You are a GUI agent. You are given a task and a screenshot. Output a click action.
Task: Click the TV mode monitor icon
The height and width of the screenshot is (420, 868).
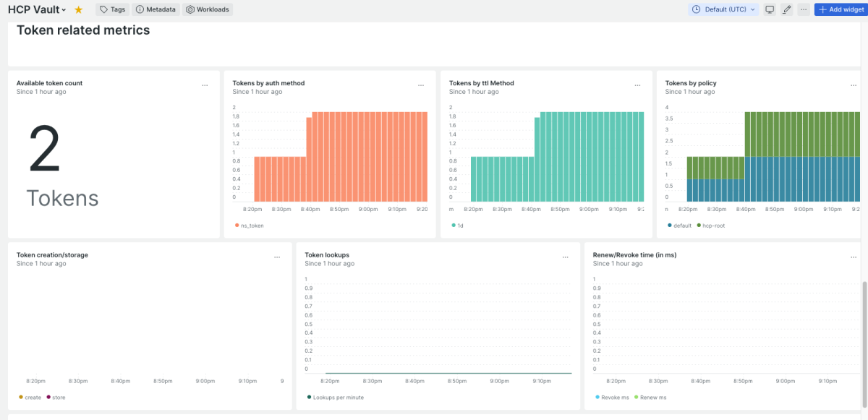click(770, 10)
